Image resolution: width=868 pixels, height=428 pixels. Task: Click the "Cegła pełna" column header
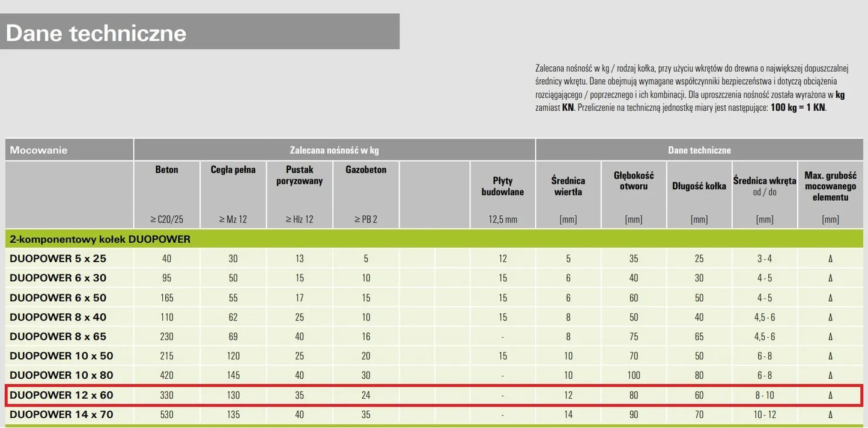[233, 170]
